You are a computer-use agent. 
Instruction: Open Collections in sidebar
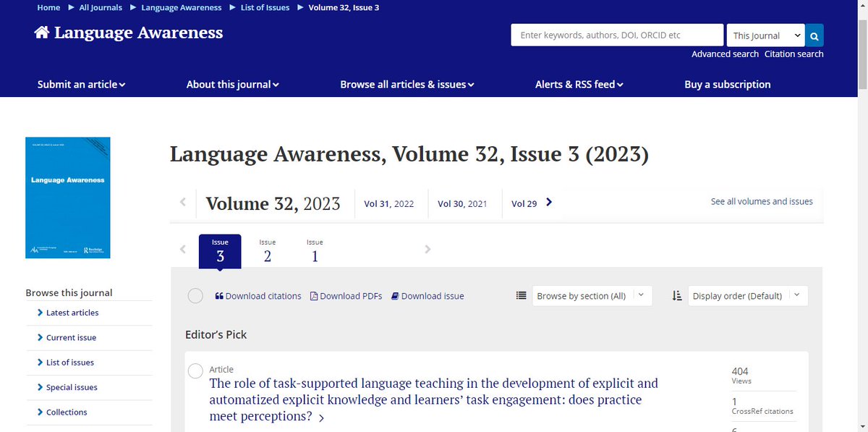coord(67,412)
